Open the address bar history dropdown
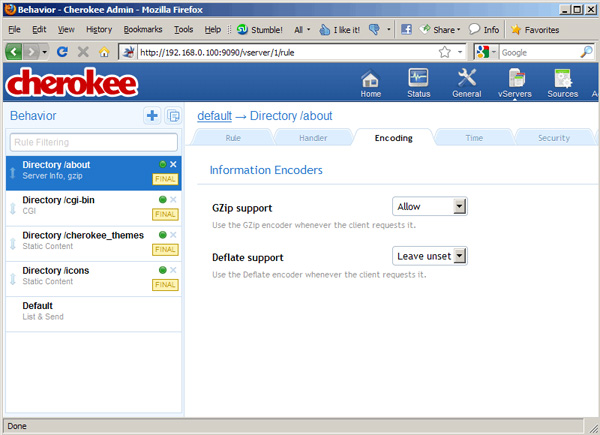This screenshot has height=435, width=600. point(460,52)
